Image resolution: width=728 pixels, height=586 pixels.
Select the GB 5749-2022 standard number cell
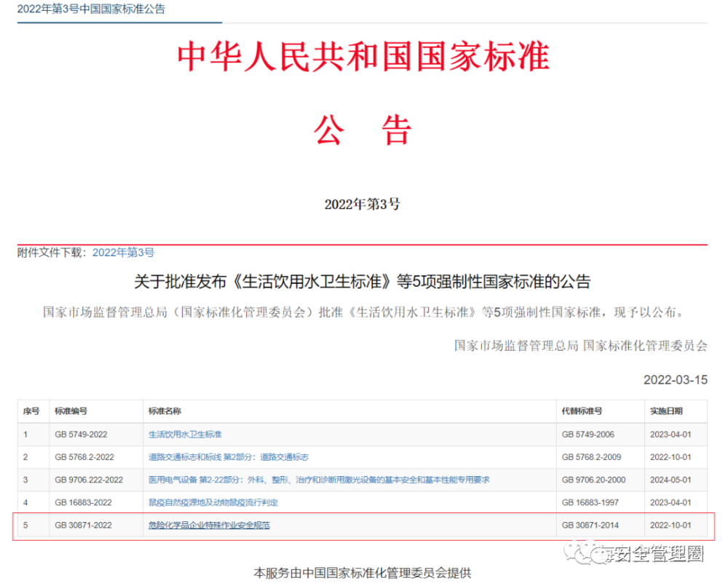pos(81,435)
